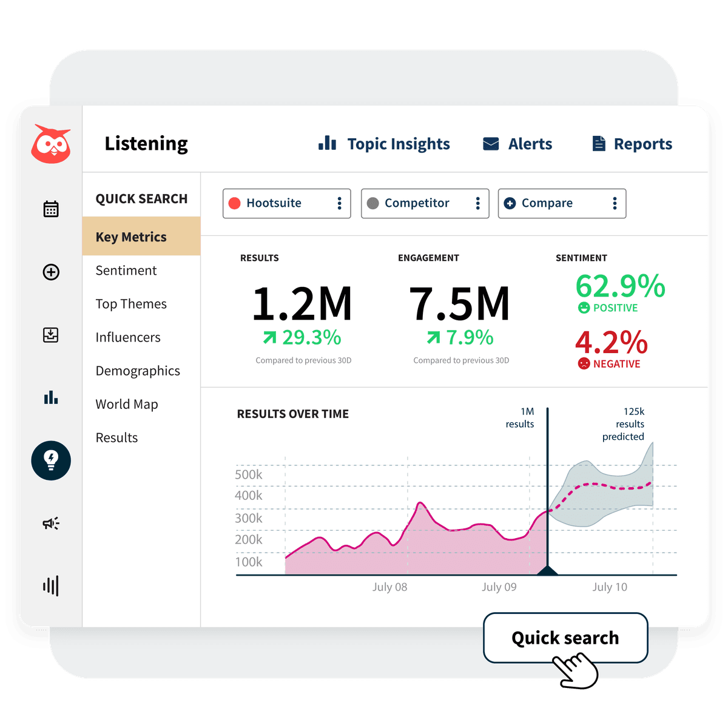728x728 pixels.
Task: Click the analytics bar chart sidebar icon
Action: coord(51,398)
